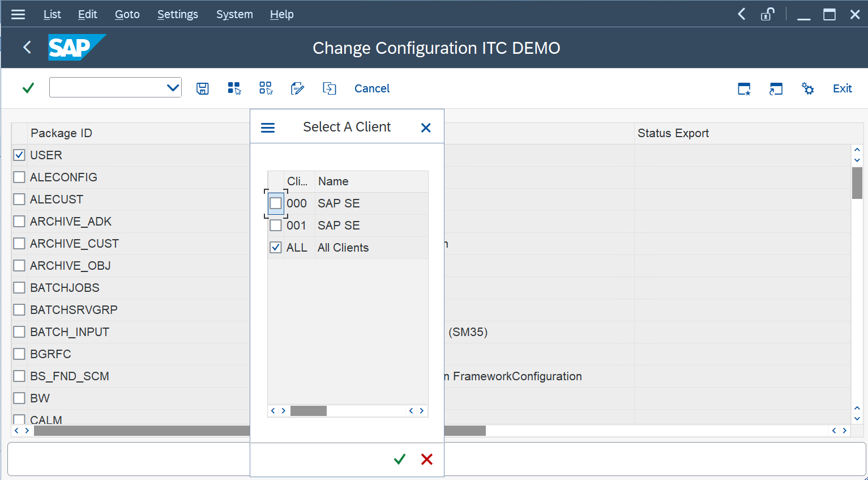
Task: Click the Exit button
Action: (x=842, y=88)
